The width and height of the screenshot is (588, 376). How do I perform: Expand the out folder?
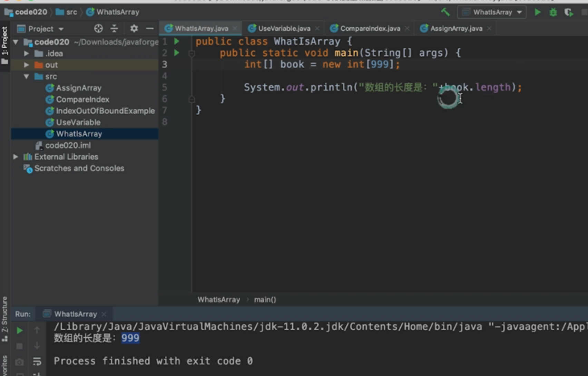pos(26,65)
